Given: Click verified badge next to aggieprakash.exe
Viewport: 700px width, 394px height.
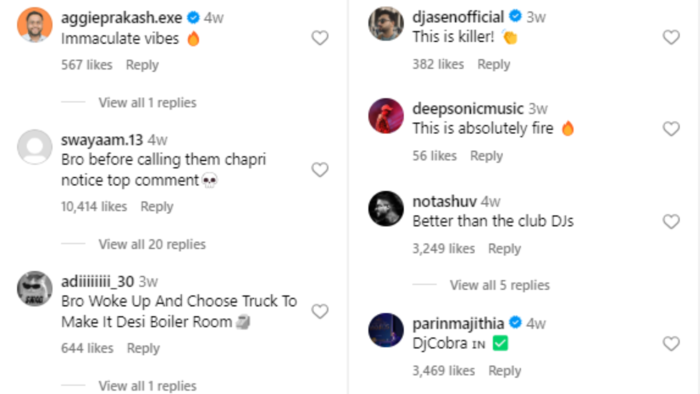Looking at the screenshot, I should 193,17.
